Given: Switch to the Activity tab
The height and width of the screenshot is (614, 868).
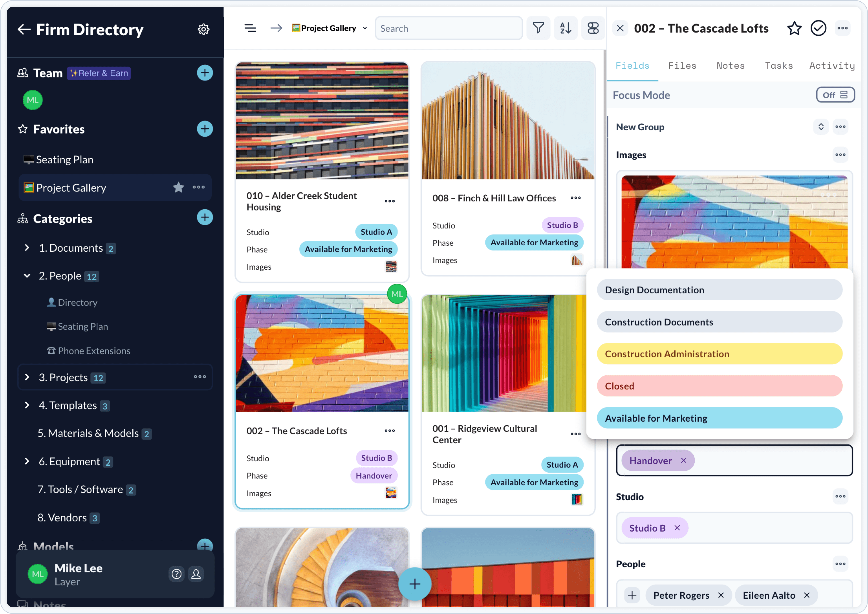Looking at the screenshot, I should point(832,66).
